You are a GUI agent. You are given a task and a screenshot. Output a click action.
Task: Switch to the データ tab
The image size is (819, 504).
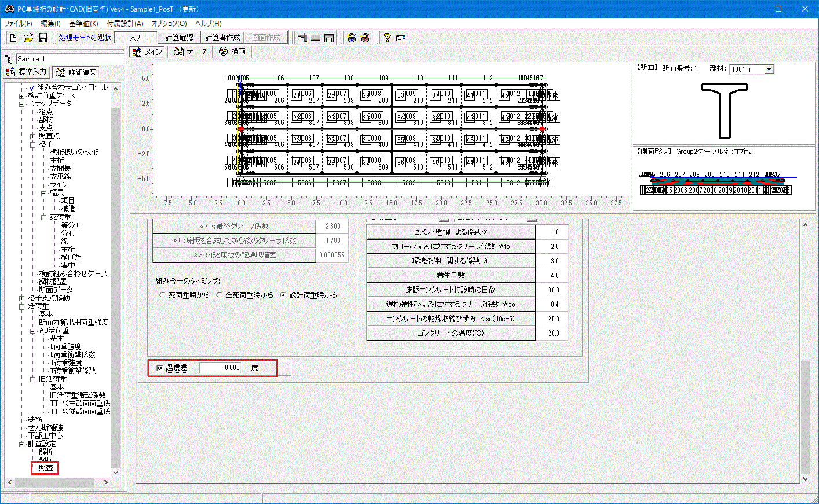[190, 51]
